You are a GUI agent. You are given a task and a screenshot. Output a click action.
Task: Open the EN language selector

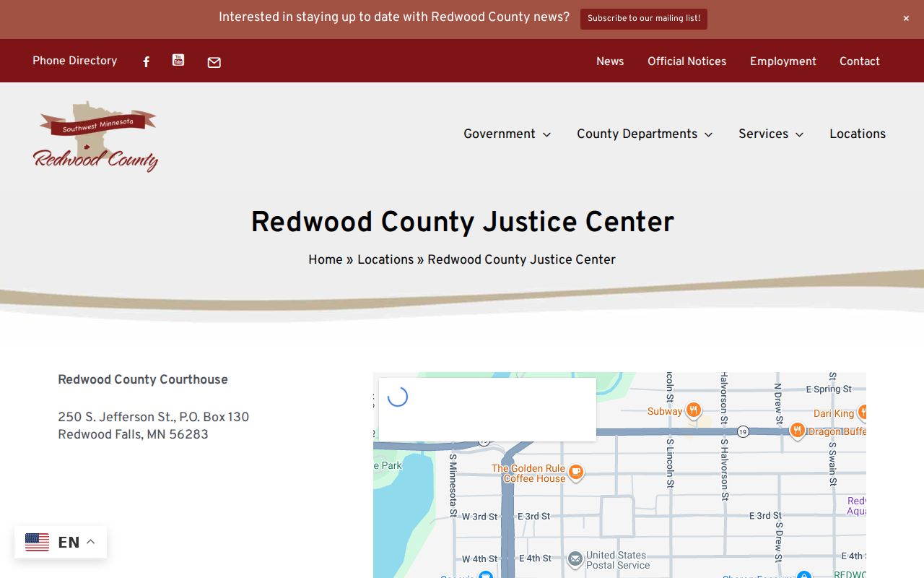click(x=61, y=542)
